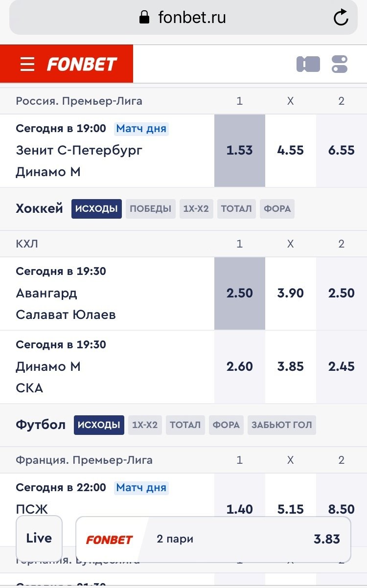Click the FONBET logo in header
This screenshot has height=588, width=367.
click(82, 64)
